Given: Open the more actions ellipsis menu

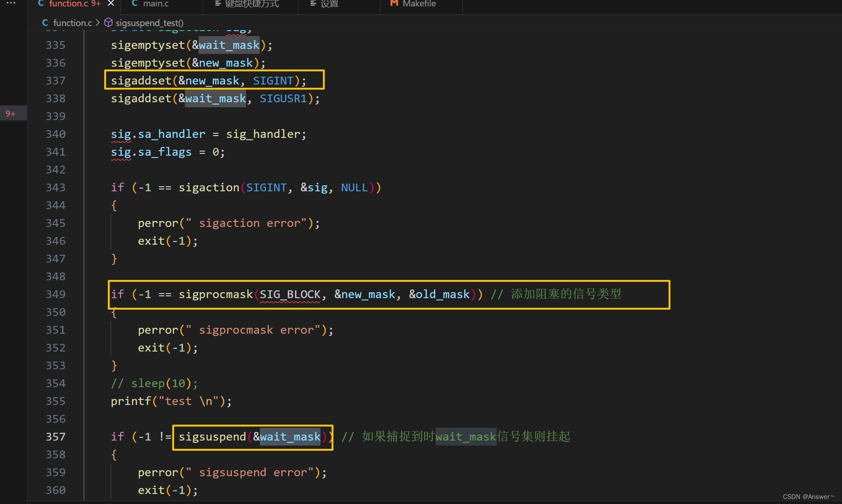Looking at the screenshot, I should point(11,3).
